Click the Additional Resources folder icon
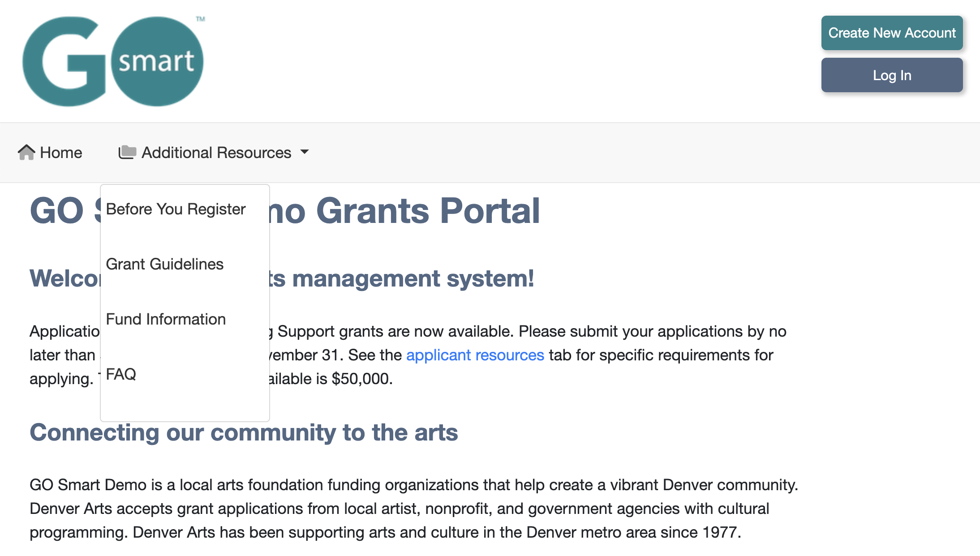 127,152
